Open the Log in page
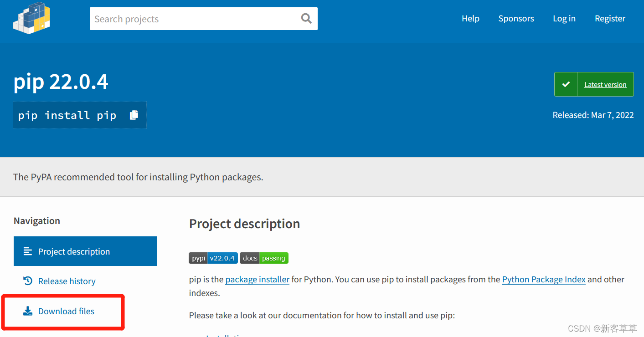The width and height of the screenshot is (644, 337). point(564,19)
